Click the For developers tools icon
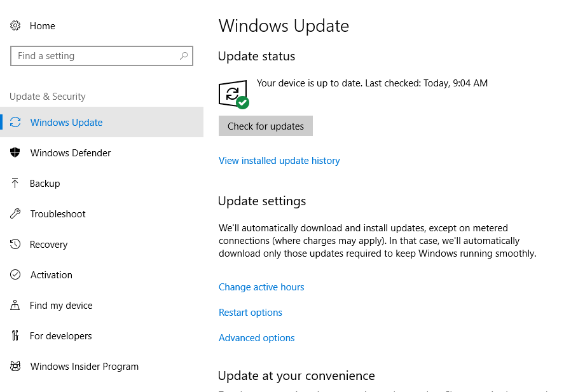Viewport: 564px width, 392px height. click(x=15, y=335)
